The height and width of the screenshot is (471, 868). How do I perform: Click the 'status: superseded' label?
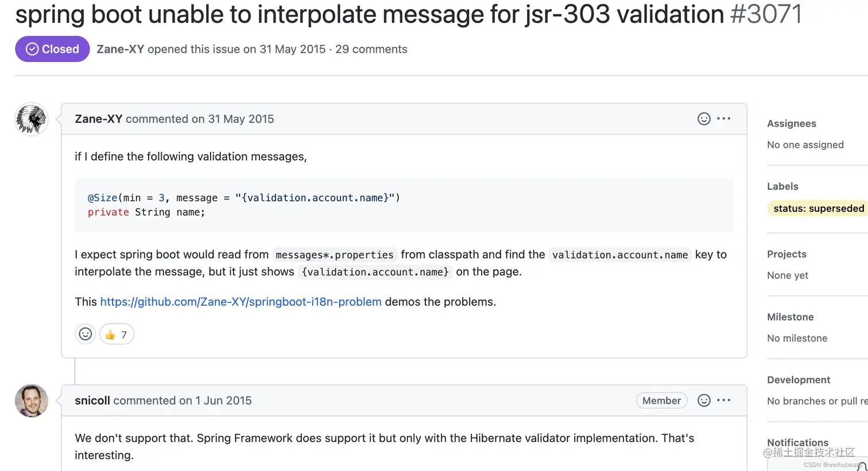click(x=818, y=208)
